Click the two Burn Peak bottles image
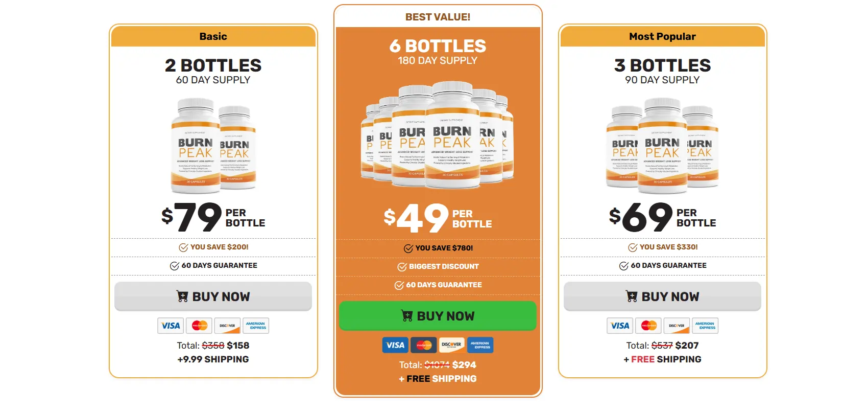Screen dimensions: 868x412 point(213,147)
